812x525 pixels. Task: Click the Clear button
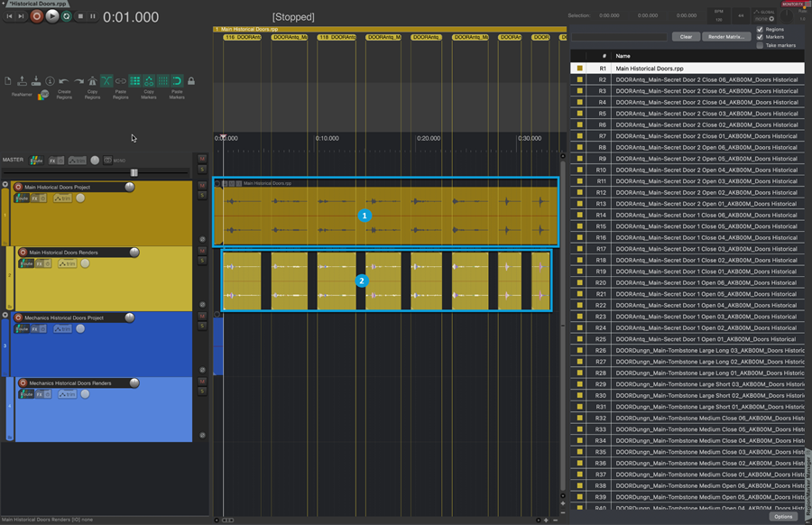[686, 37]
